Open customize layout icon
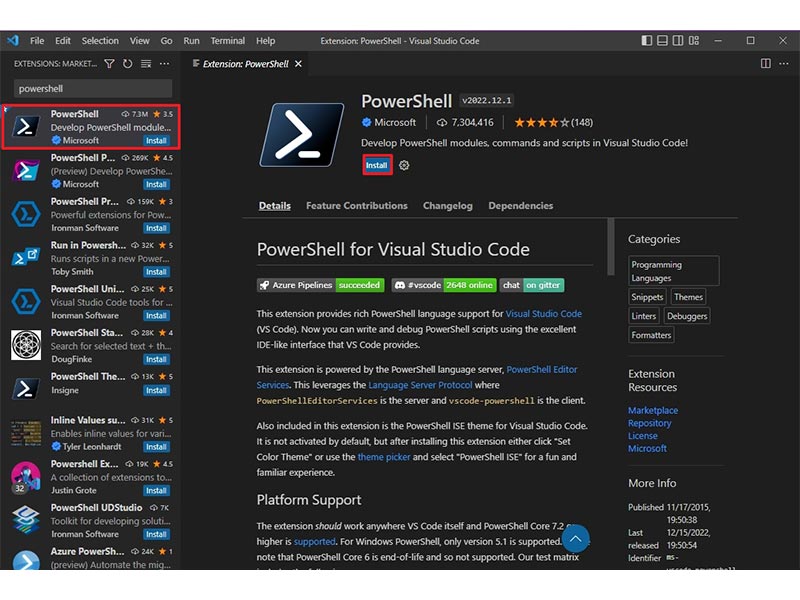 pos(694,40)
